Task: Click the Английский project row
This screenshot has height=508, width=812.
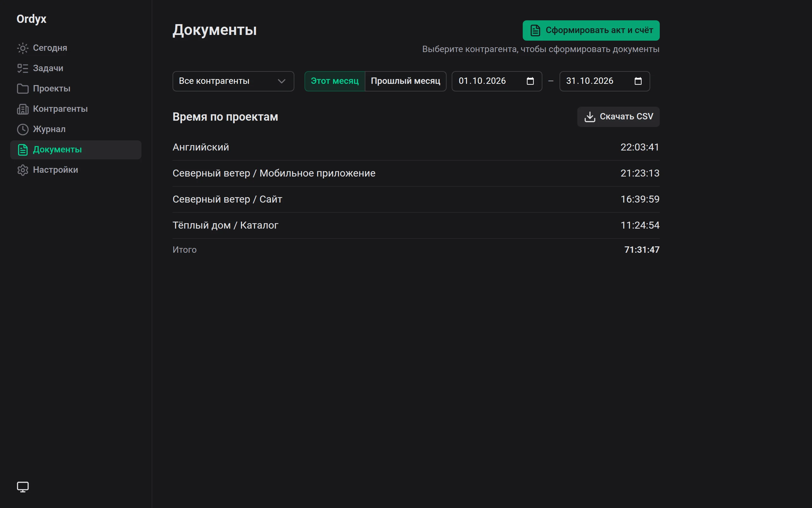Action: click(x=416, y=148)
